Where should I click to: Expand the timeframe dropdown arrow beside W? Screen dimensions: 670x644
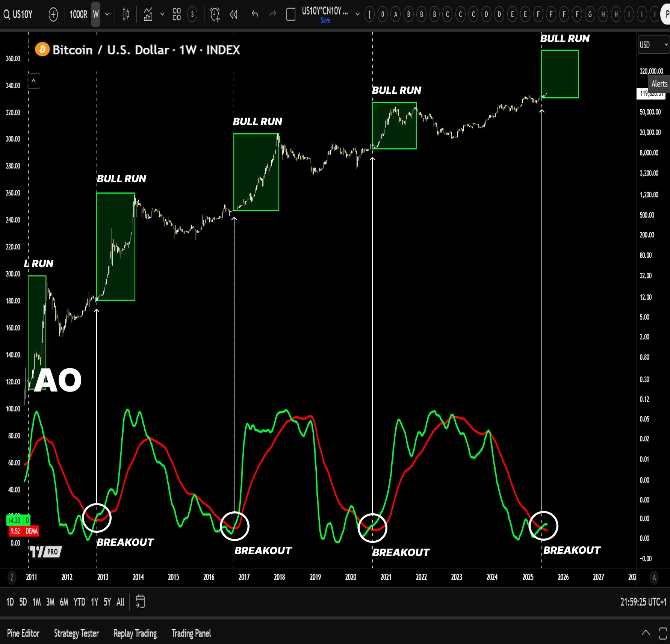[x=107, y=15]
